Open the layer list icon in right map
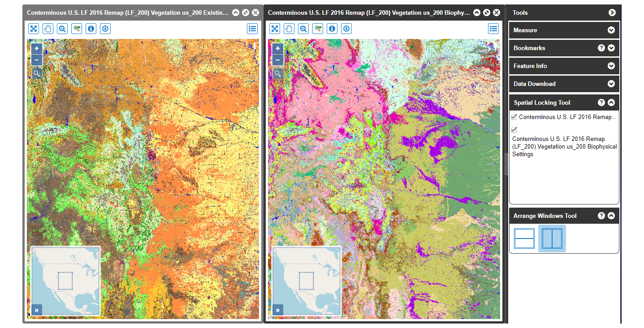 coord(493,29)
